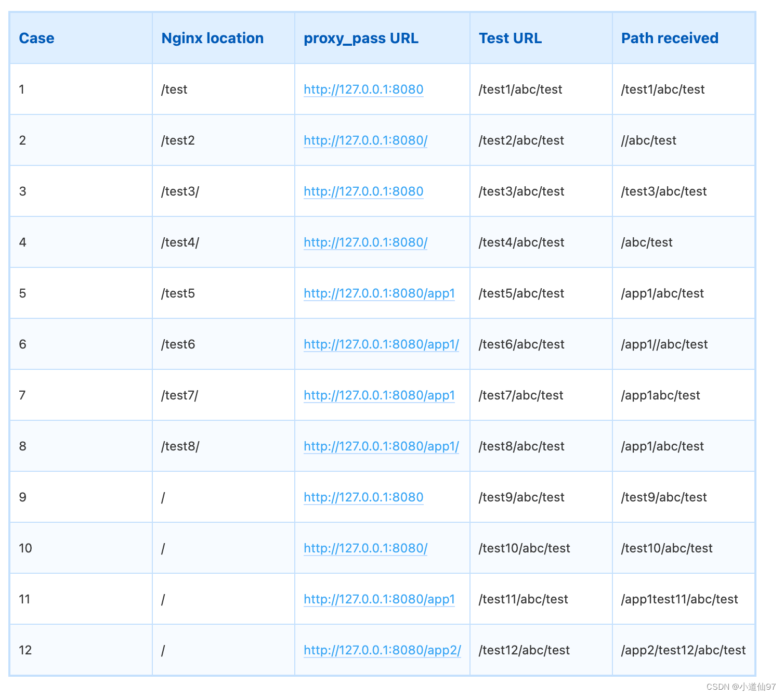Select the '/app1abc/test' path received cell
The image size is (784, 696).
point(684,395)
